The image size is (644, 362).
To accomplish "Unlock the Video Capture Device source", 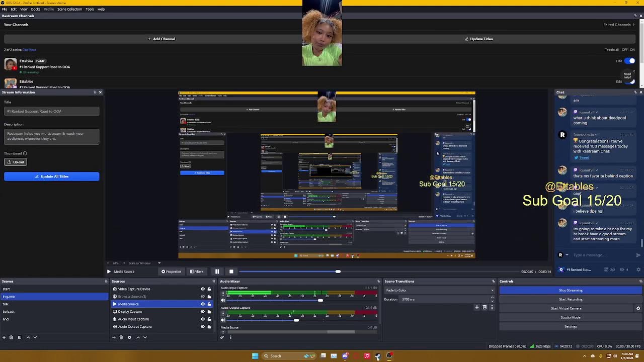I will (209, 289).
